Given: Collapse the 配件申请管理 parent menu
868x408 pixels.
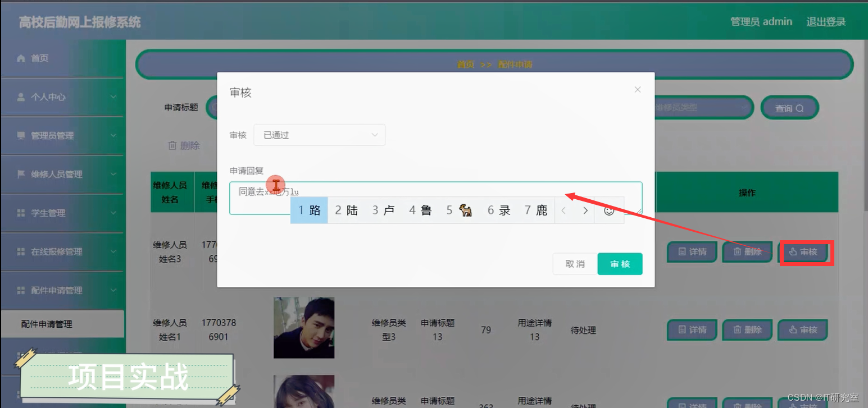Looking at the screenshot, I should pyautogui.click(x=62, y=291).
